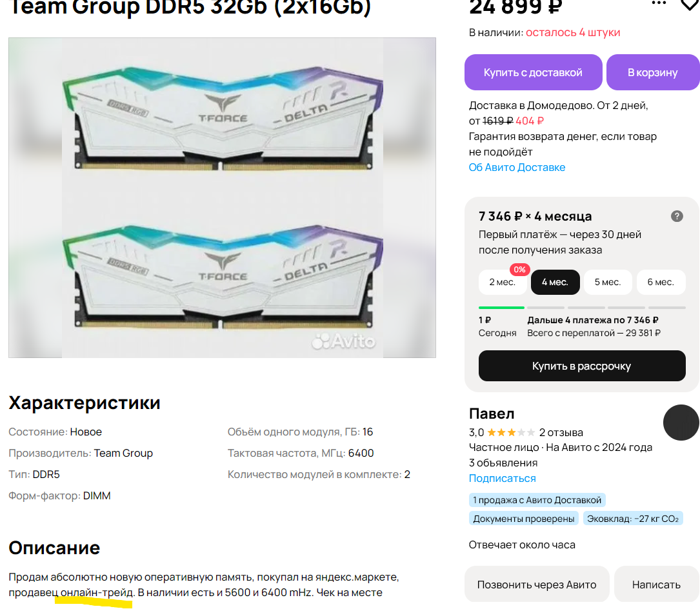The image size is (700, 609).
Task: Click Купить в рассрочку button
Action: 582,366
